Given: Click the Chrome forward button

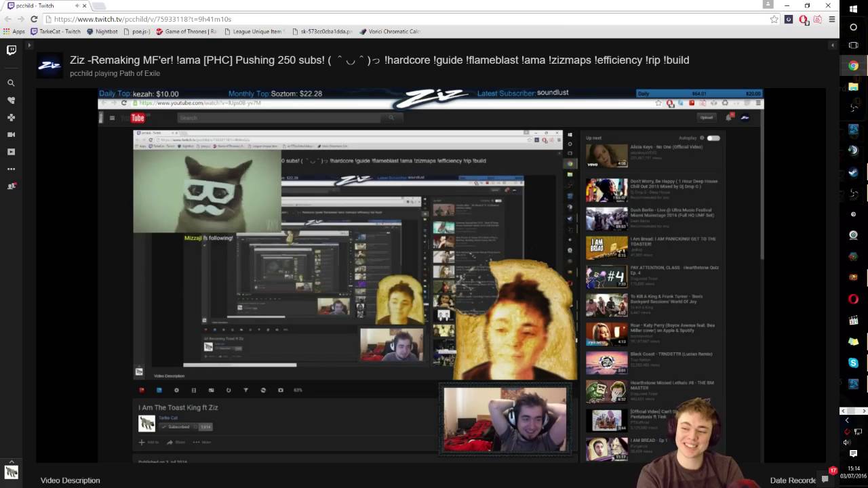Looking at the screenshot, I should pyautogui.click(x=20, y=20).
